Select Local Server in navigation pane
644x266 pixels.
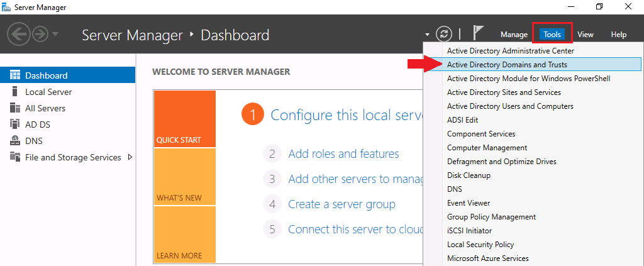point(67,92)
